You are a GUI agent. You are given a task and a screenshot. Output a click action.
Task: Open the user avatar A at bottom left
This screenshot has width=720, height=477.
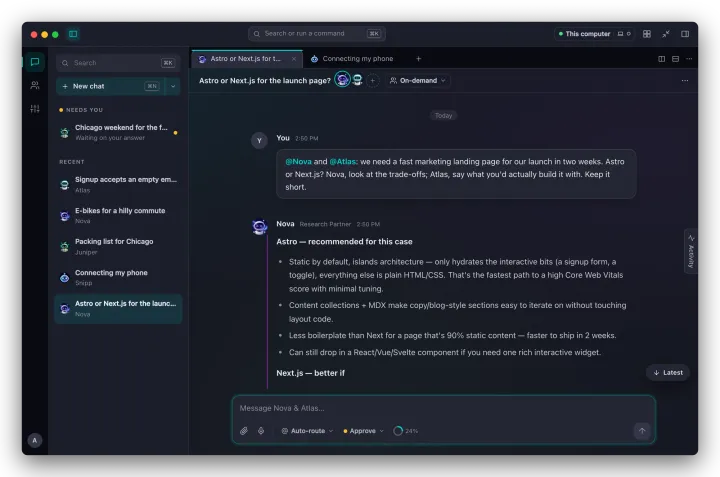[x=34, y=440]
